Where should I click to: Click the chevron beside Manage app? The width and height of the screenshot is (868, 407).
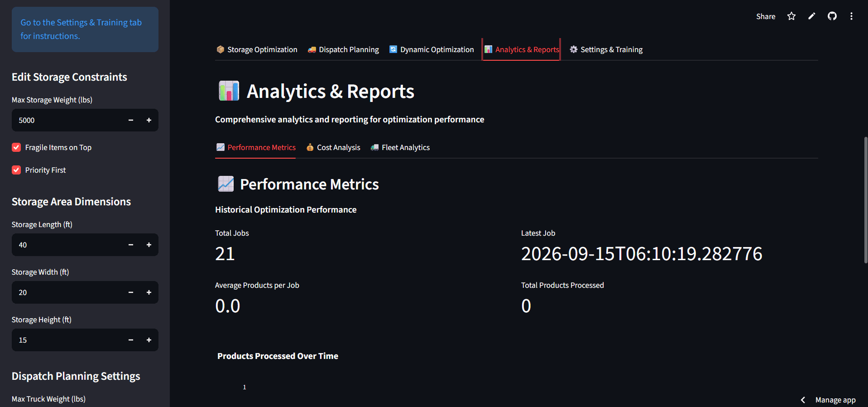(x=803, y=400)
